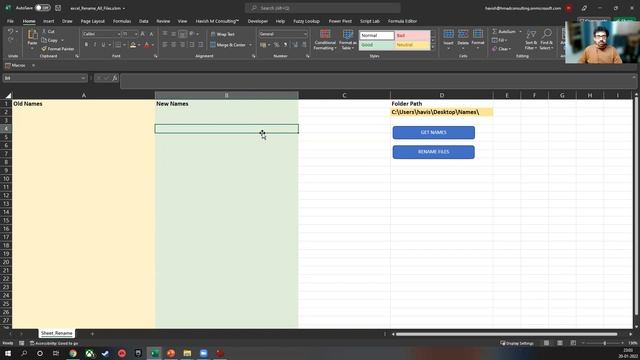This screenshot has height=360, width=640.
Task: Apply the Neutral cell style
Action: [x=412, y=45]
